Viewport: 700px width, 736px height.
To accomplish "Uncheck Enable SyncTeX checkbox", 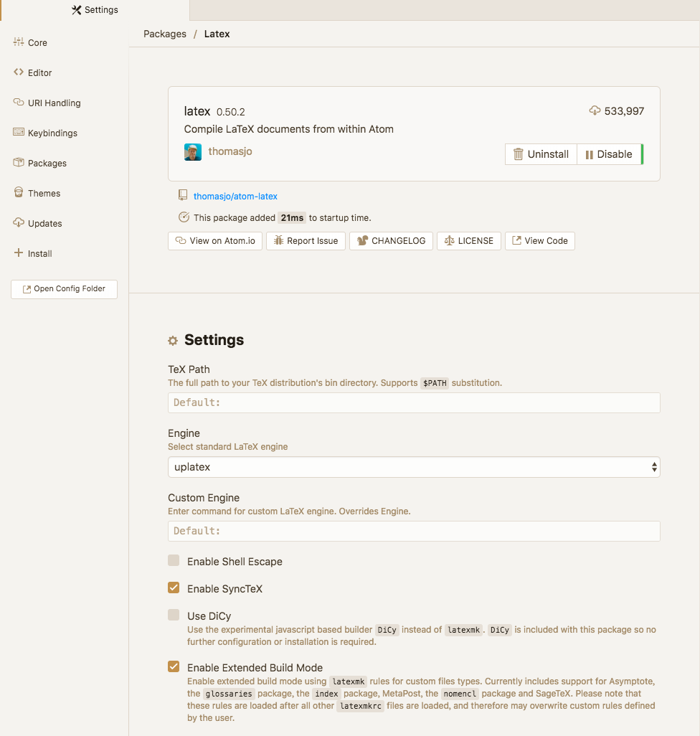I will click(x=174, y=588).
